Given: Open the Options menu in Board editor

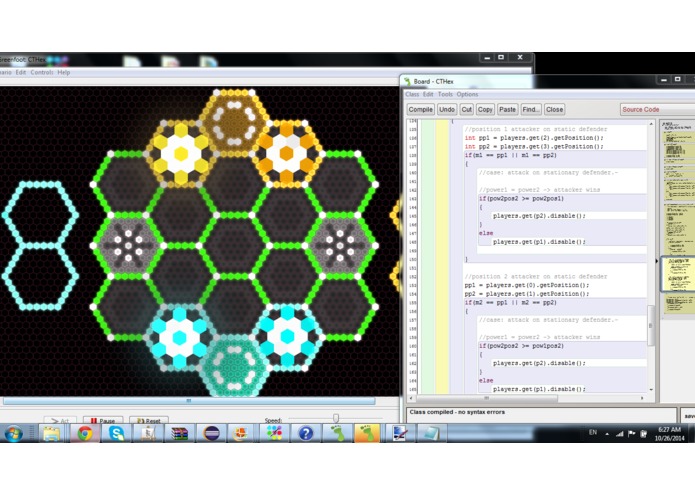Looking at the screenshot, I should (x=467, y=94).
